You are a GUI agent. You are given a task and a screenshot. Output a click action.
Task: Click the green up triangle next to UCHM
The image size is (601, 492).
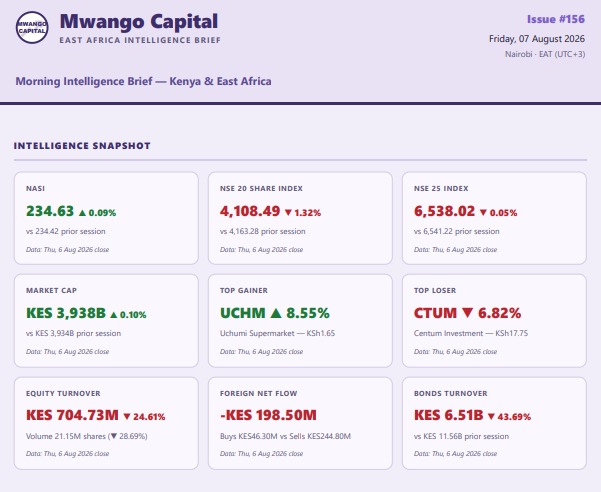coord(276,313)
